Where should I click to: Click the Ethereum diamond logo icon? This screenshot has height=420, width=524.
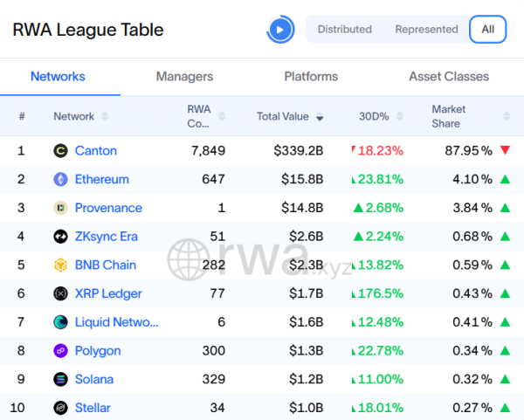60,180
